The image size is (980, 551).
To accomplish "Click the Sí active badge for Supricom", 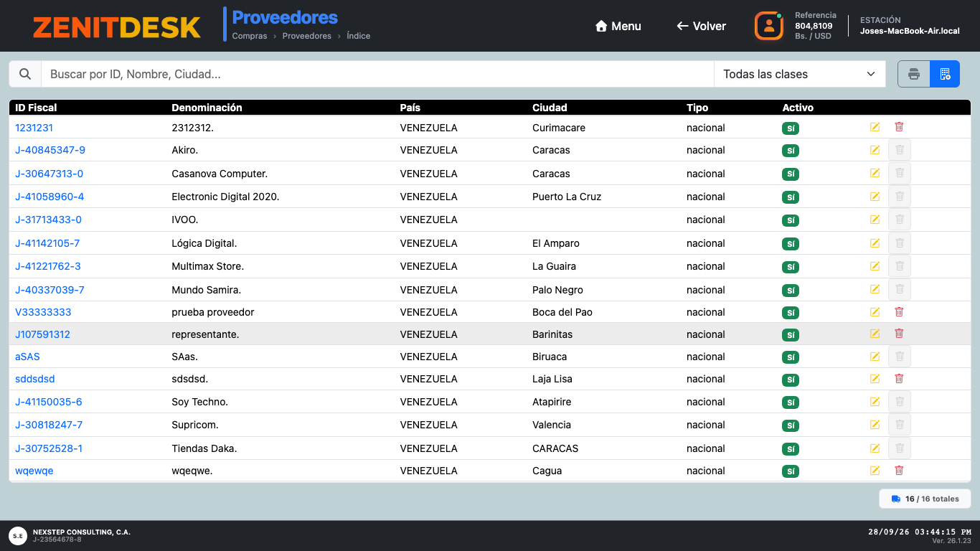I will [791, 425].
